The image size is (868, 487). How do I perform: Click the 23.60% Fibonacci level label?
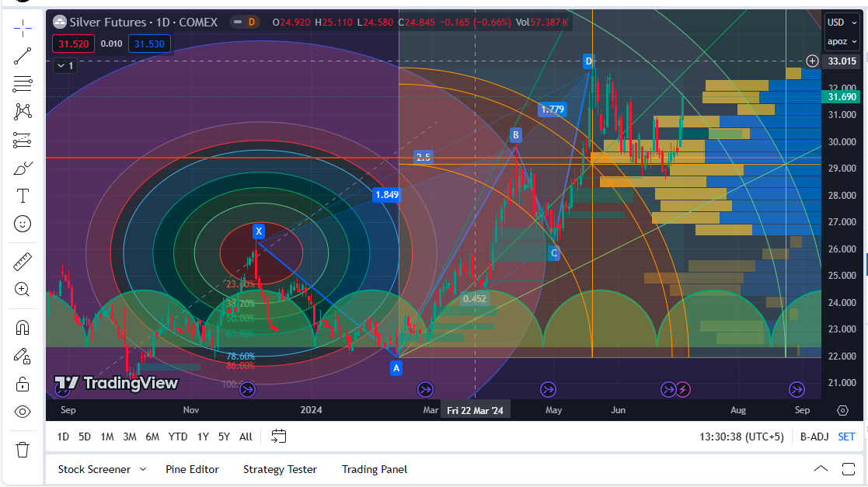(x=240, y=284)
